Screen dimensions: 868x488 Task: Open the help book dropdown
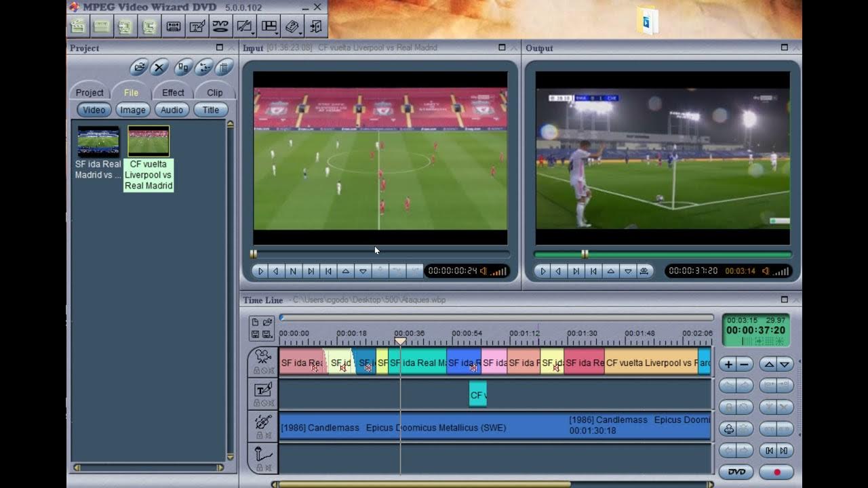click(x=293, y=26)
